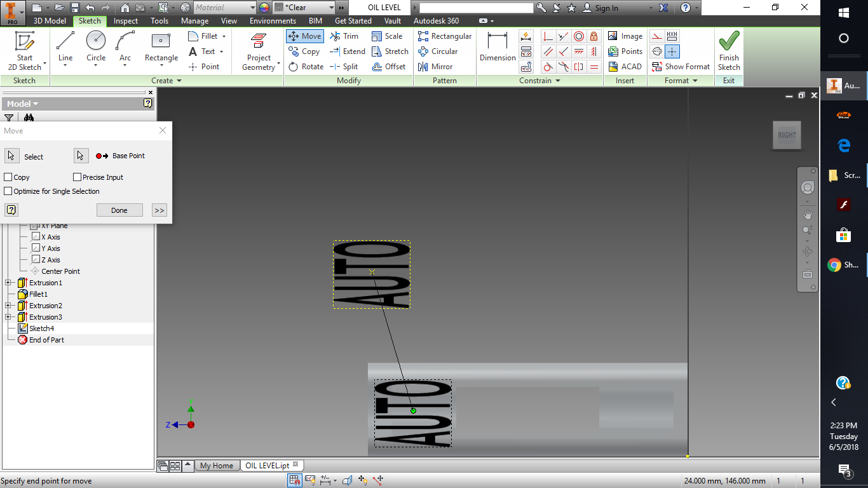Insert ACAD file

click(625, 67)
